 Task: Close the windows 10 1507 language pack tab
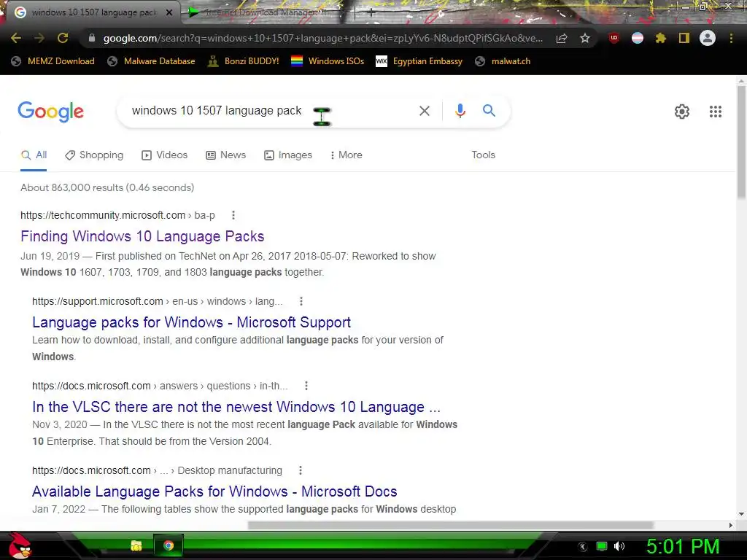(169, 12)
